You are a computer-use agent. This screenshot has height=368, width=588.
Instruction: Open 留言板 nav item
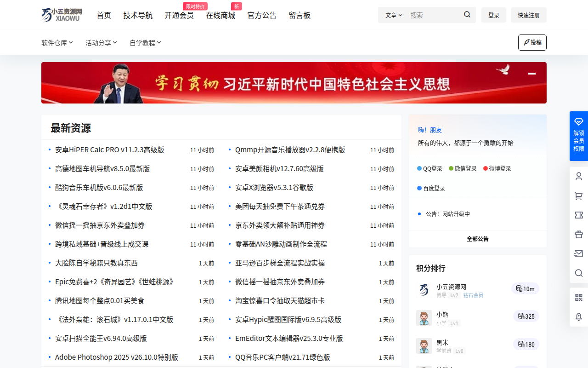(300, 15)
